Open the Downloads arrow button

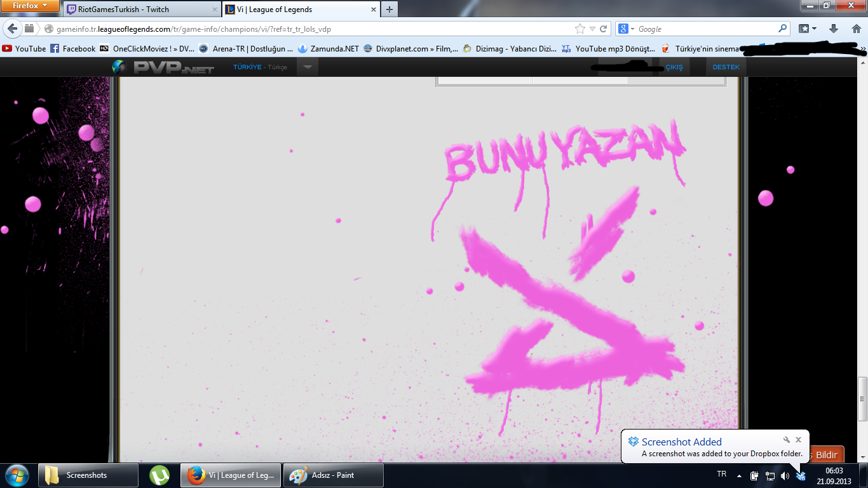[x=834, y=29]
